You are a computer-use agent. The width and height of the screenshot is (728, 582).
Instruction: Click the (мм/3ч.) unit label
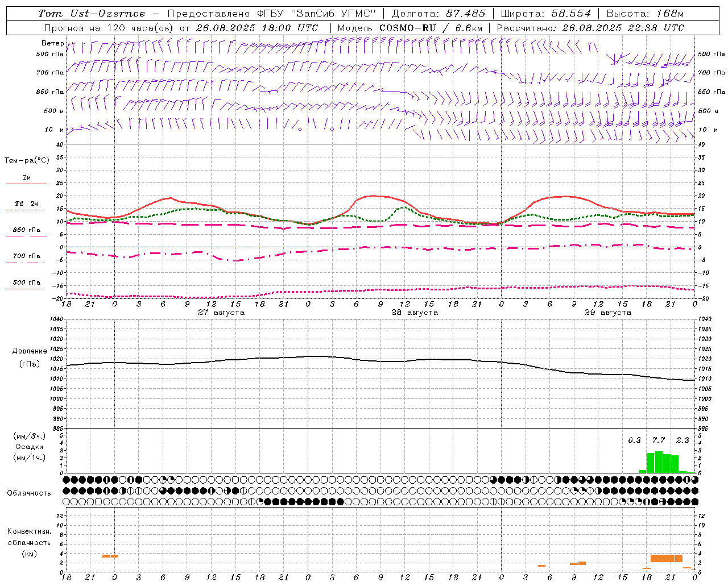pyautogui.click(x=30, y=436)
